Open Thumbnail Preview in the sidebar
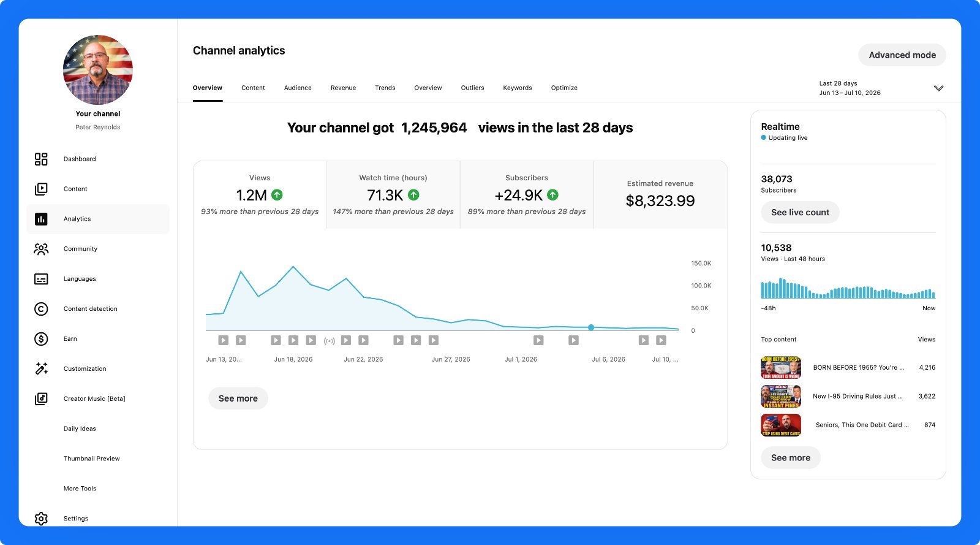Image resolution: width=980 pixels, height=545 pixels. point(92,459)
